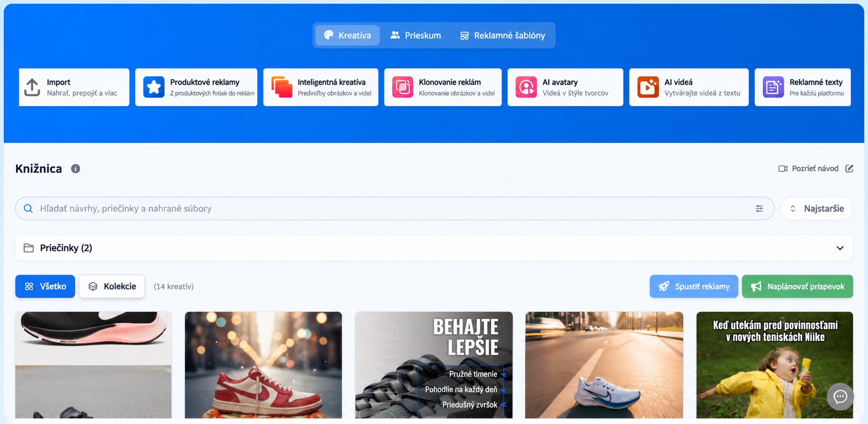Screen dimensions: 868x424
Task: Click the video camera icon by Pozrieť návod
Action: click(783, 168)
